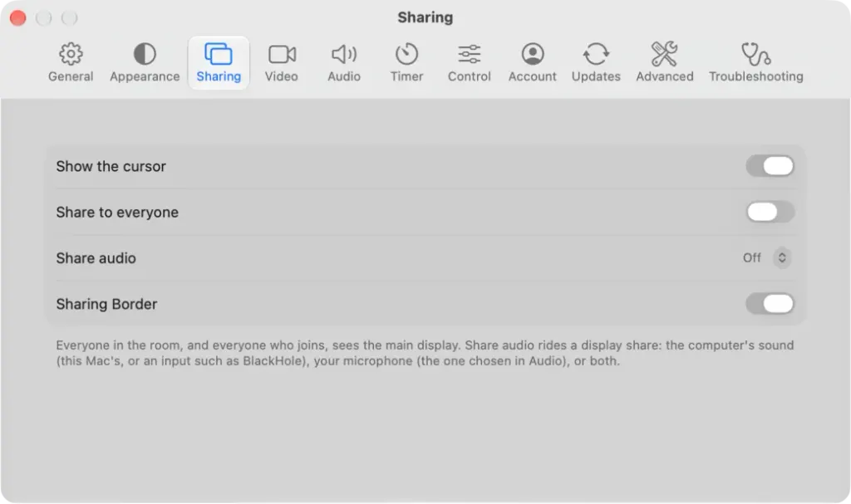Open the Advanced tools icon
The image size is (851, 504).
pyautogui.click(x=664, y=54)
